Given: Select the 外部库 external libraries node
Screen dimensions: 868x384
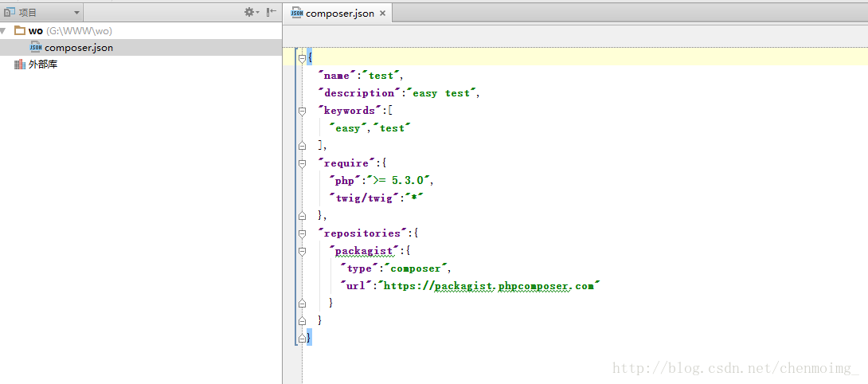Looking at the screenshot, I should (x=43, y=65).
